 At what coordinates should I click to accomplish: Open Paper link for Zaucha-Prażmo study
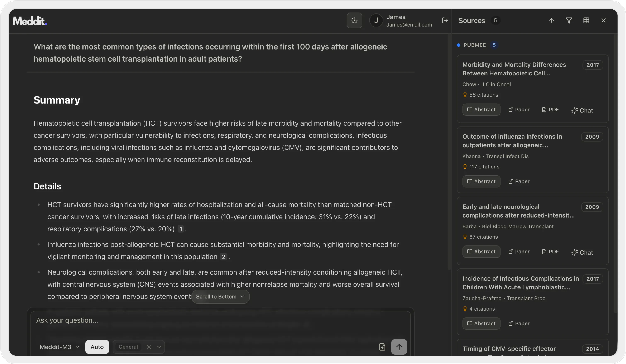tap(519, 324)
